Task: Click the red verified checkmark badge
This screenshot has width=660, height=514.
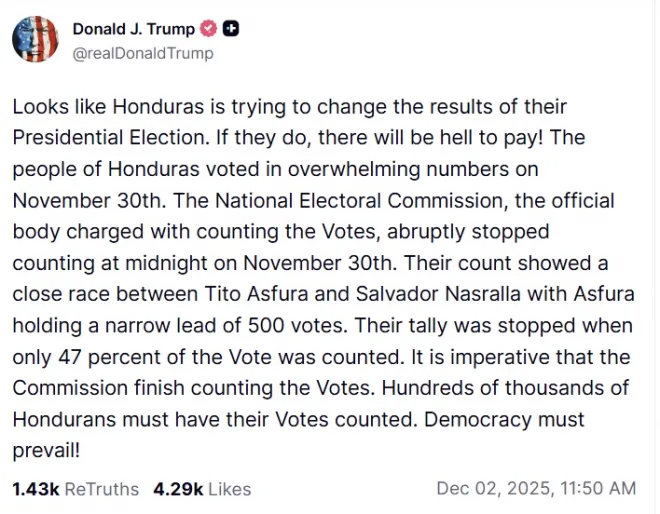Action: click(x=210, y=30)
